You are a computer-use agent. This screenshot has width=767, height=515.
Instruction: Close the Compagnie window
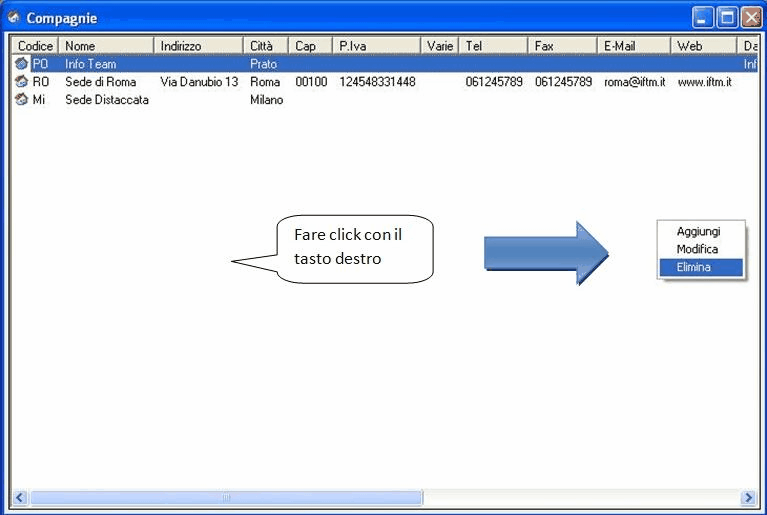tap(751, 18)
